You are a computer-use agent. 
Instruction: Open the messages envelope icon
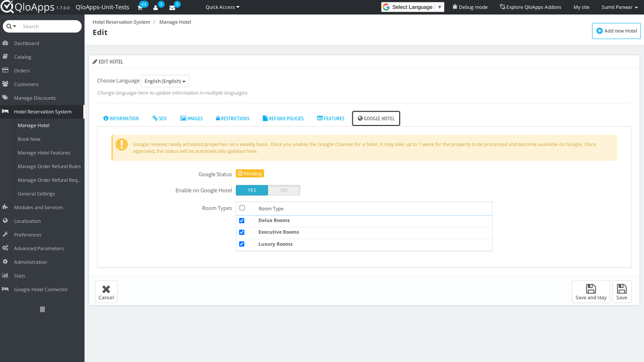click(172, 7)
